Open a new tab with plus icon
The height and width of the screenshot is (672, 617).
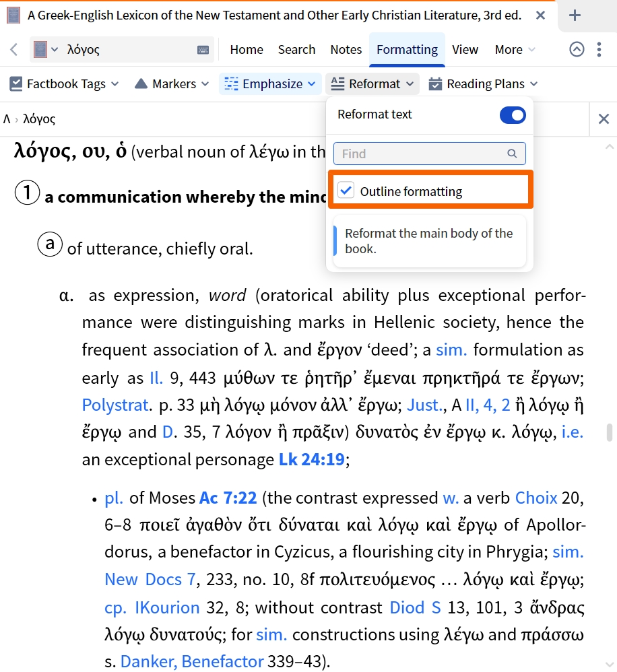click(575, 15)
